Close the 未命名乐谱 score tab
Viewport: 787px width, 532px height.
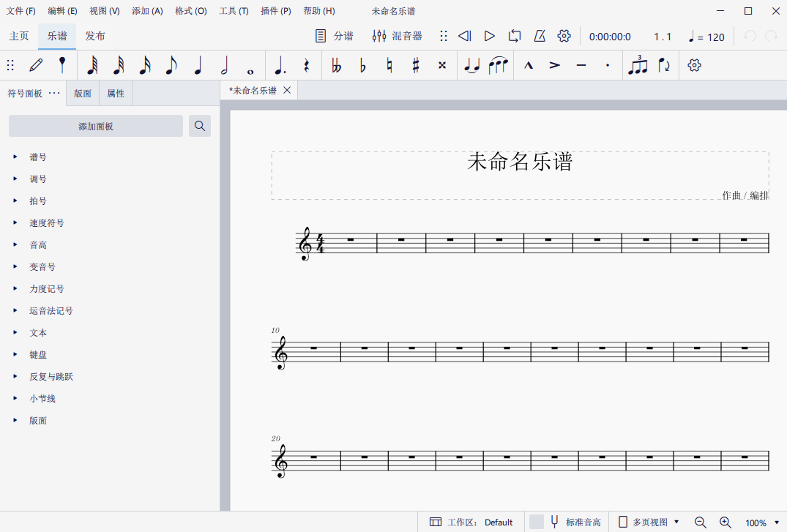point(287,90)
